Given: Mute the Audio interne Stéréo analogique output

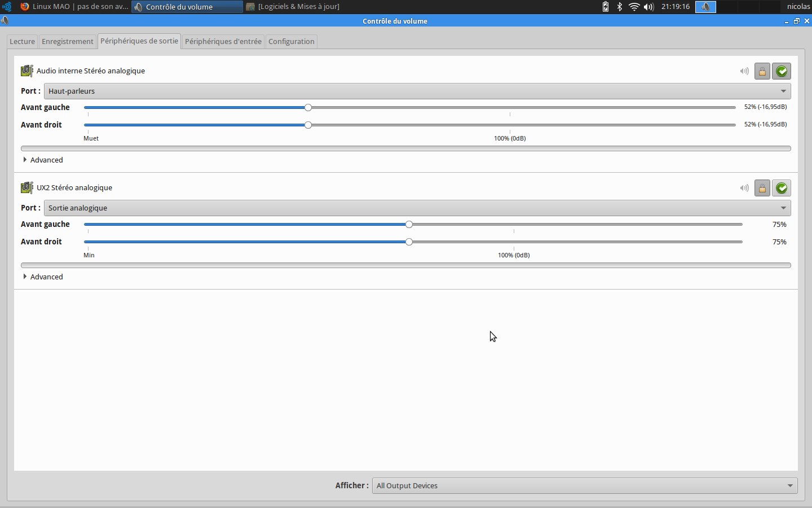Looking at the screenshot, I should (744, 71).
